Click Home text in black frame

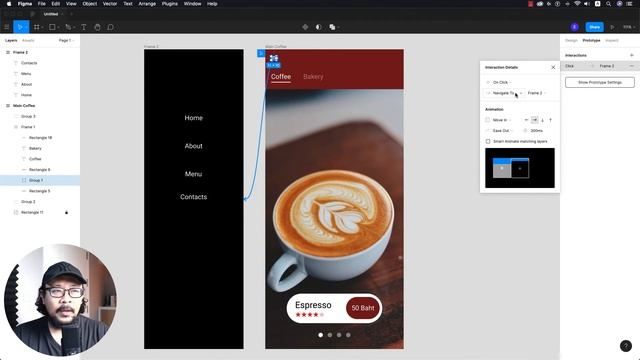coord(193,118)
